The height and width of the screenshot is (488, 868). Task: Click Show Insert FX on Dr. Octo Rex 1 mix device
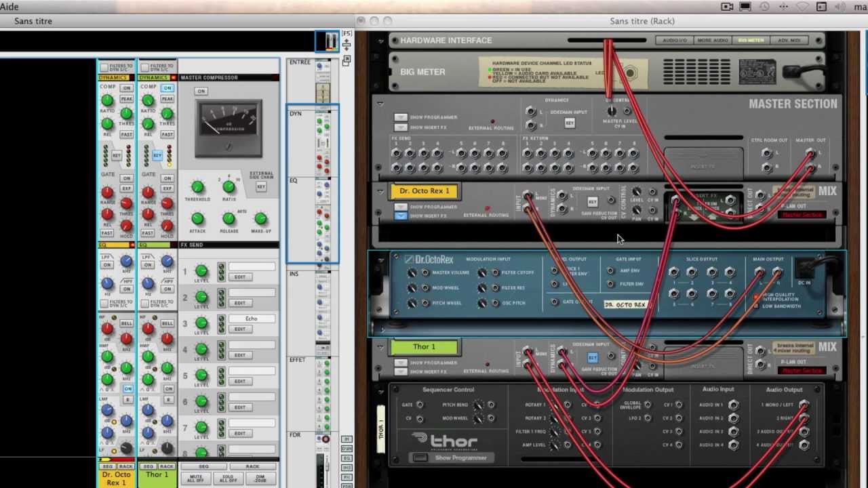(401, 216)
